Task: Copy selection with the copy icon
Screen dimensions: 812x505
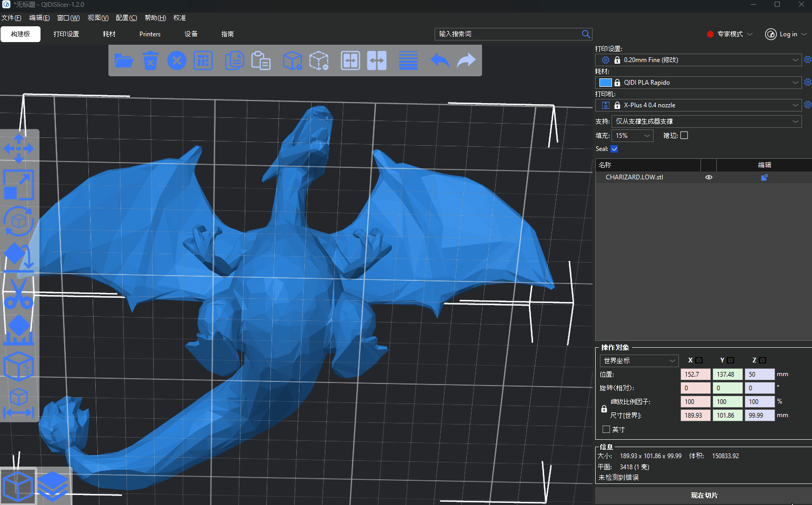Action: pyautogui.click(x=234, y=60)
